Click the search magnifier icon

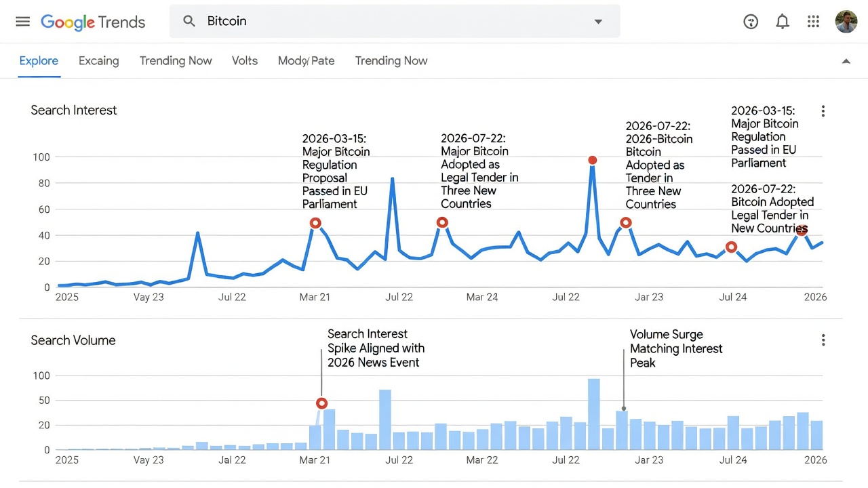pos(189,21)
